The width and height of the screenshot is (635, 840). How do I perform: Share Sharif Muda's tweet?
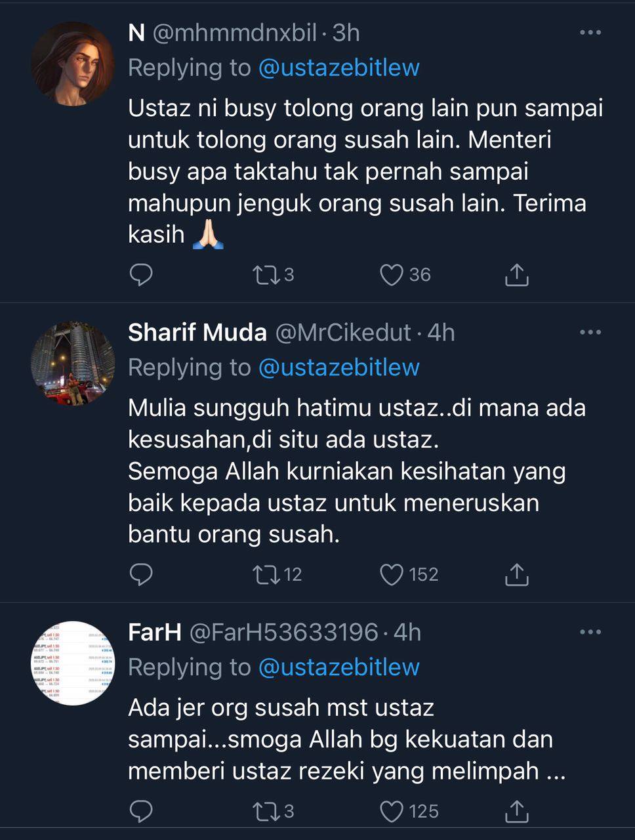517,575
